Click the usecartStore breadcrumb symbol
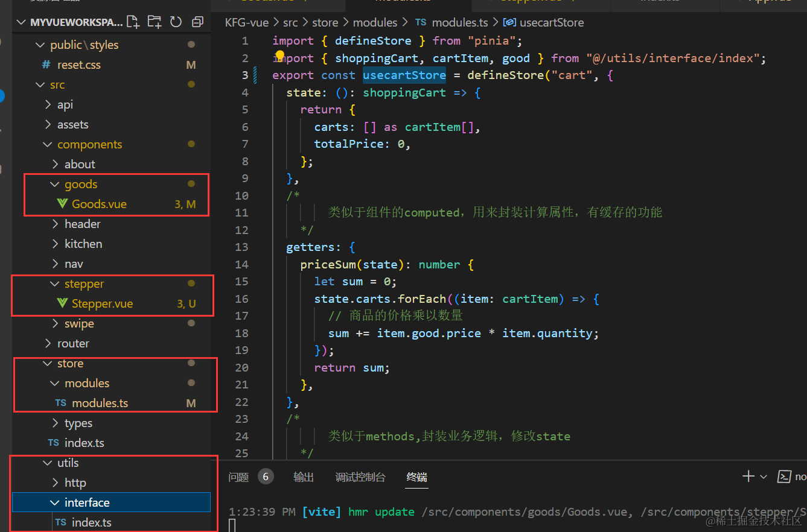The width and height of the screenshot is (807, 532). (x=551, y=22)
